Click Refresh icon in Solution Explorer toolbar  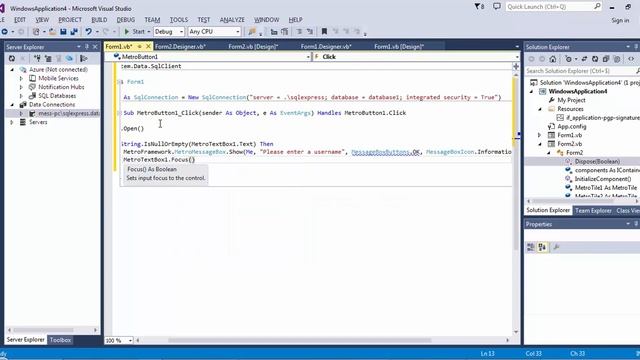click(x=595, y=59)
